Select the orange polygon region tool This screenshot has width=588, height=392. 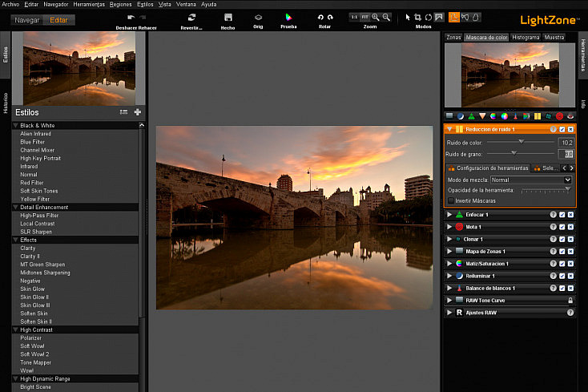[x=453, y=18]
